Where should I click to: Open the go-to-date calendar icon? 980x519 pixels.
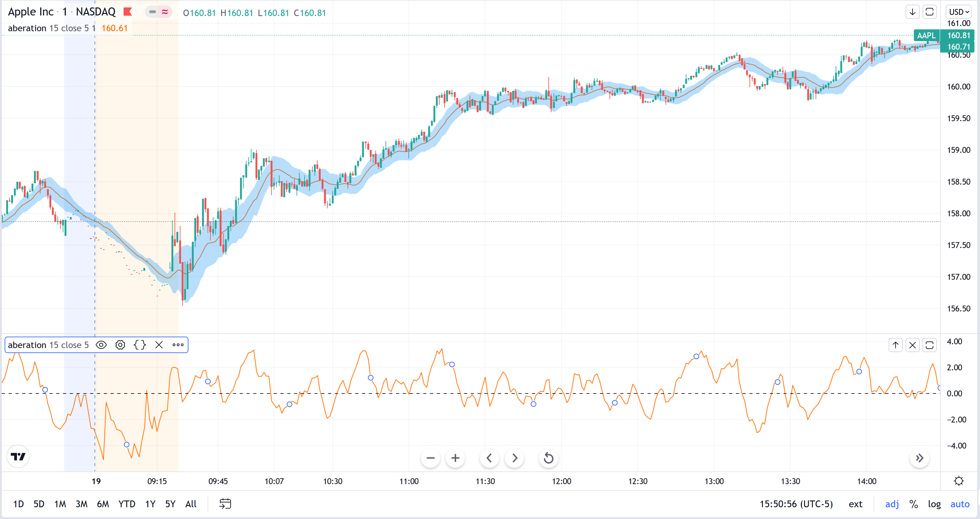point(225,504)
